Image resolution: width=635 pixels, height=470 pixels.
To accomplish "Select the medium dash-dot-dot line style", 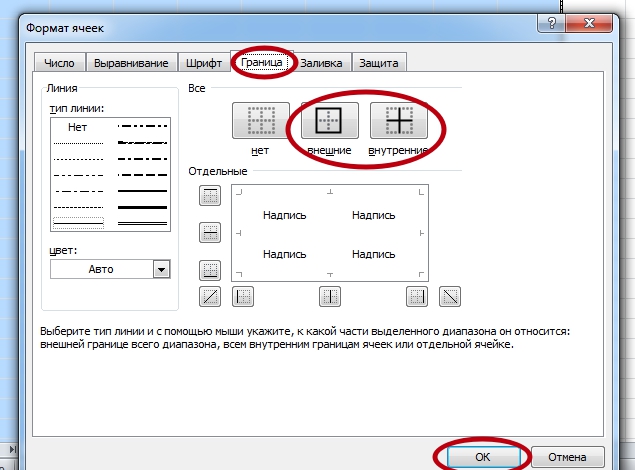I will [142, 126].
